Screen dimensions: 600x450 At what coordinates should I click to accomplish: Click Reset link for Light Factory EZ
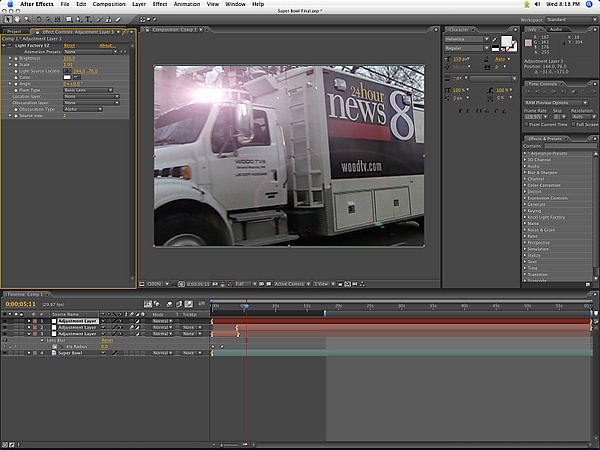pyautogui.click(x=69, y=46)
